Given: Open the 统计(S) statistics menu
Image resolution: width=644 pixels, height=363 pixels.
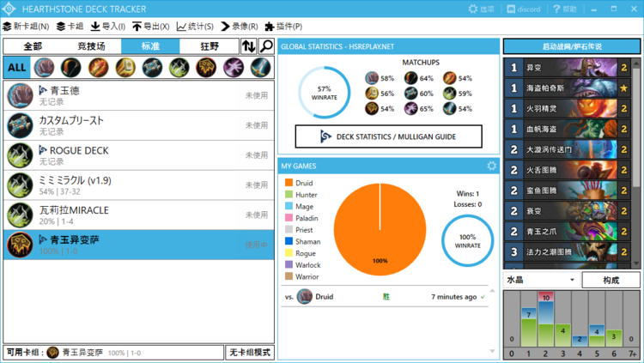Looking at the screenshot, I should click(195, 27).
